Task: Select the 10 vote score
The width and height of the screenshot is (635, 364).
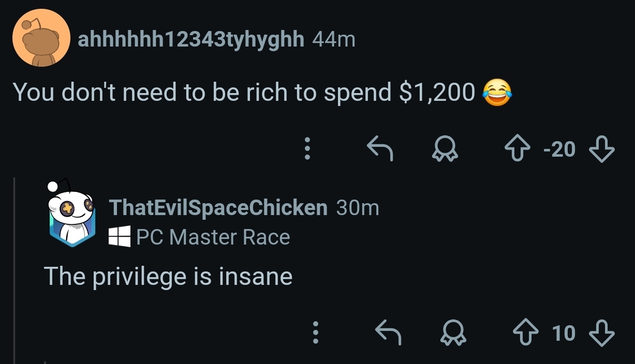Action: point(564,333)
